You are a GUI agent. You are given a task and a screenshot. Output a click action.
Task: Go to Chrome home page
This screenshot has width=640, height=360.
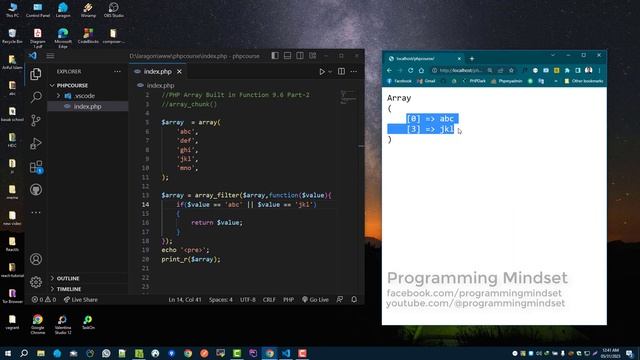pos(421,70)
